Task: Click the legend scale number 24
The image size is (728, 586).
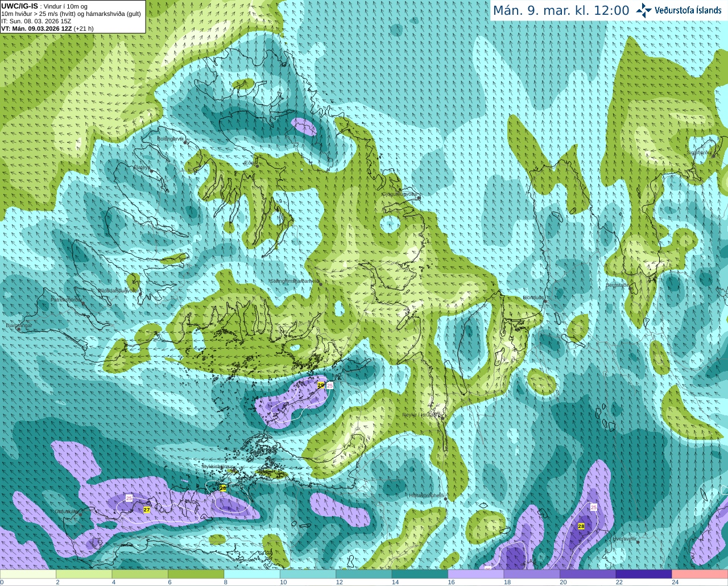Action: (x=675, y=582)
